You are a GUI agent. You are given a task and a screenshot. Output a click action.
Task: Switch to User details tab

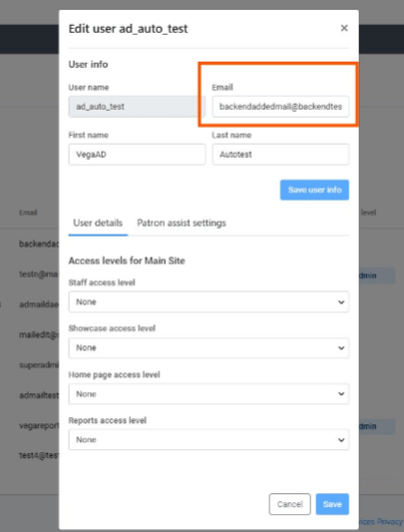coord(98,224)
